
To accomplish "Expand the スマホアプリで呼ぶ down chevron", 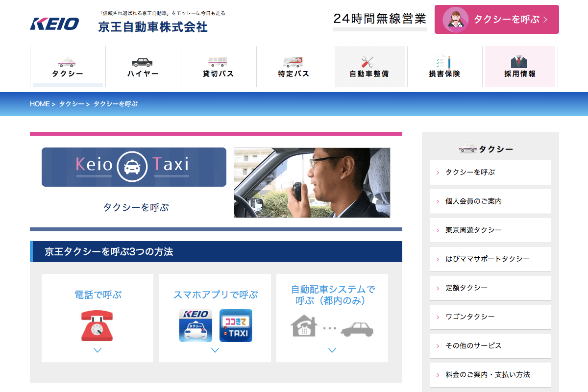I will click(x=215, y=350).
